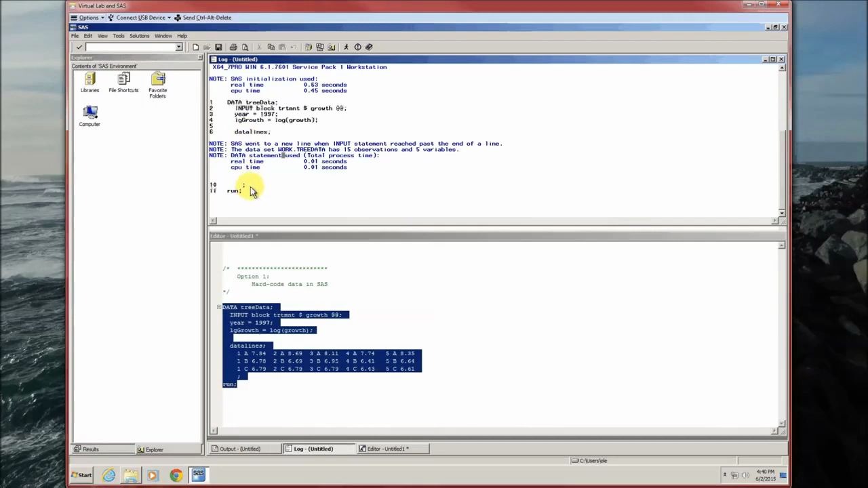Screen dimensions: 868x488
Task: Click the Editor window horizontal scrollbar
Action: 494,430
